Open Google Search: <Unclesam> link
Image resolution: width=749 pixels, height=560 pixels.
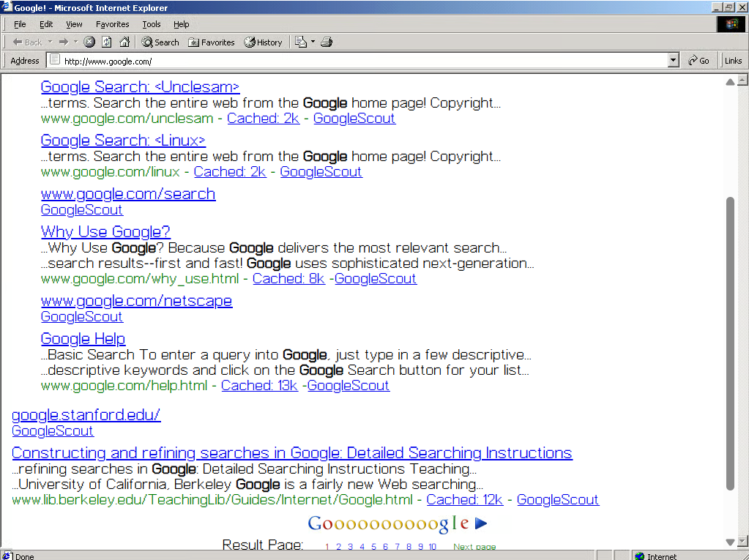click(x=140, y=87)
